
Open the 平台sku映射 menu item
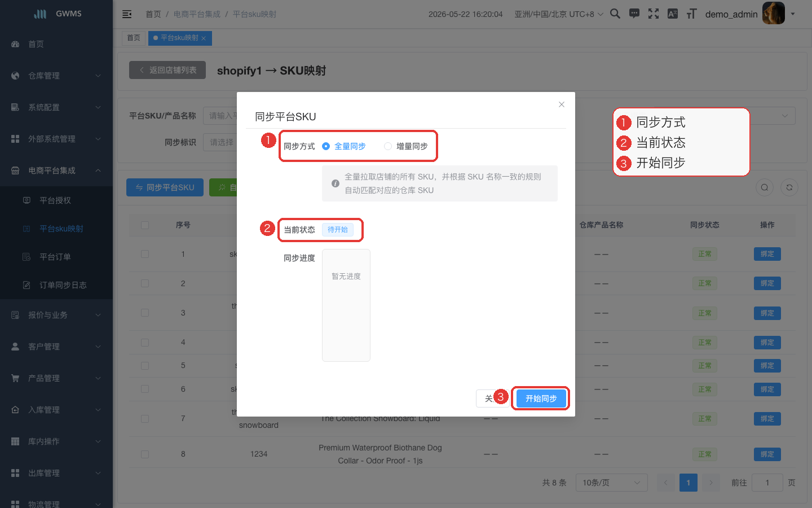click(56, 229)
